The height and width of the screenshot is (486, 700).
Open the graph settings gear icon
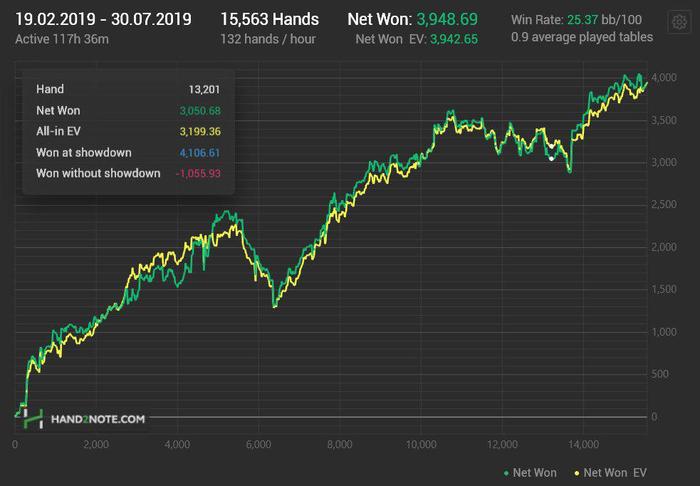[x=679, y=22]
